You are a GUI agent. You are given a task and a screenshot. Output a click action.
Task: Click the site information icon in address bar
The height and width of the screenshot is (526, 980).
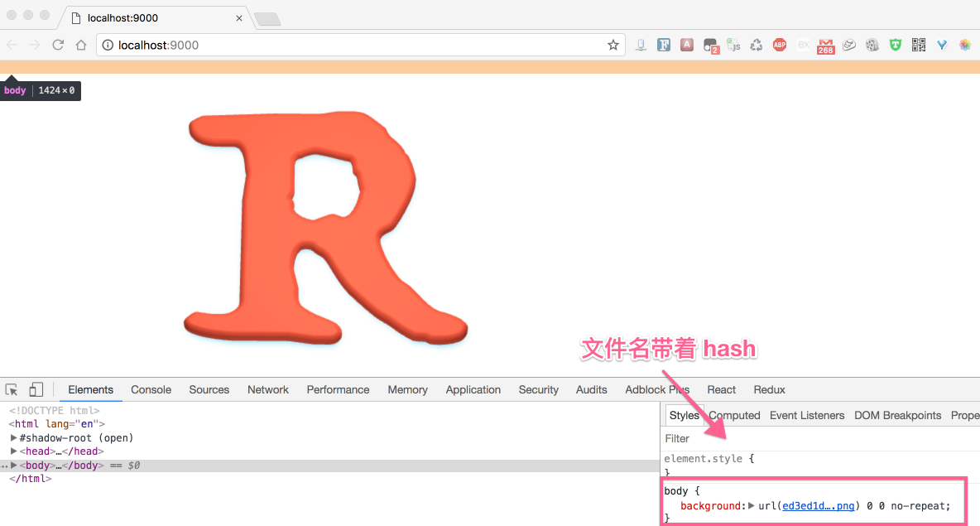pyautogui.click(x=108, y=45)
